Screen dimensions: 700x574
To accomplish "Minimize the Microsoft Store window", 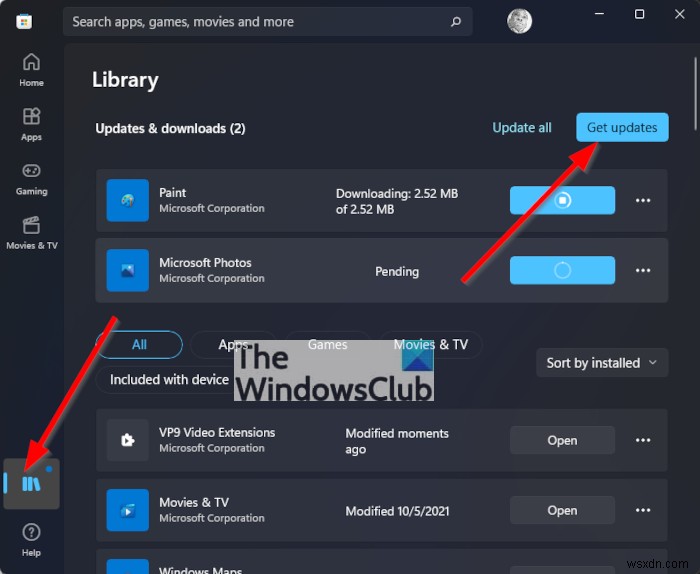I will click(600, 14).
